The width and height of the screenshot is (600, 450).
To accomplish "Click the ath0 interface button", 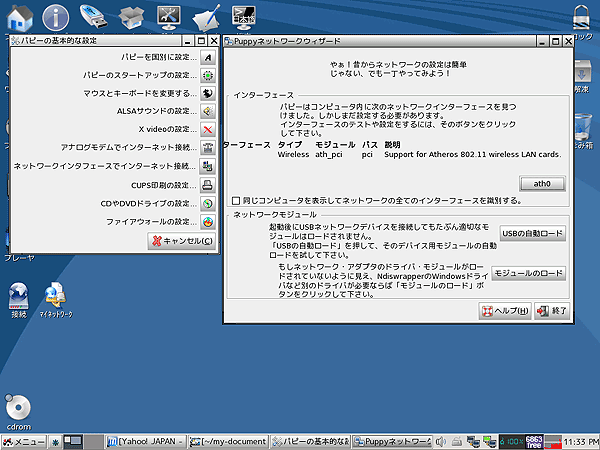I will (542, 184).
